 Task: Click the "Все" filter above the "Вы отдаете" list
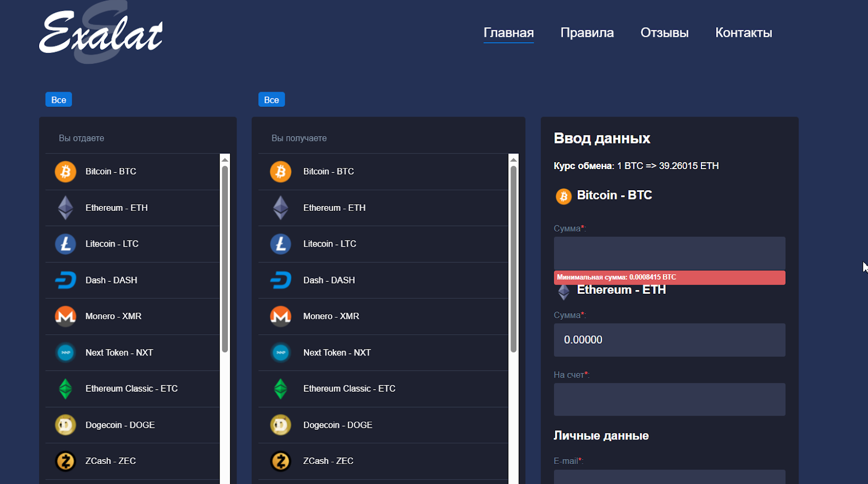[59, 100]
